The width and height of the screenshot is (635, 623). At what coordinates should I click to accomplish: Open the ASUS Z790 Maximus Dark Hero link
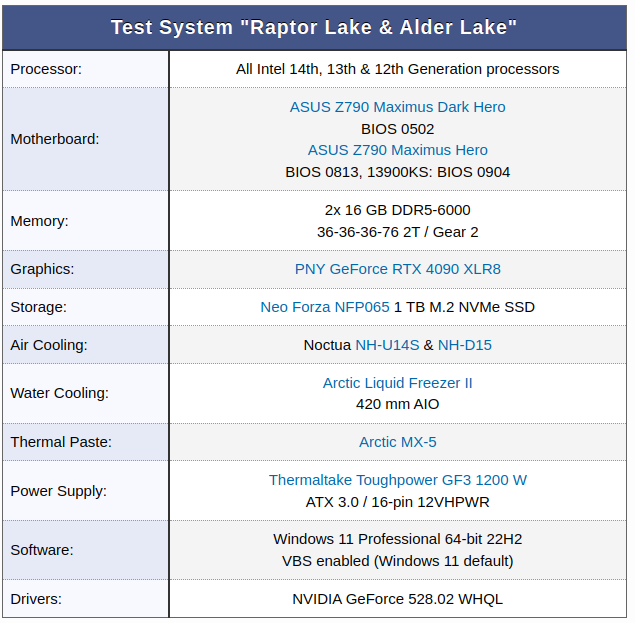(397, 107)
